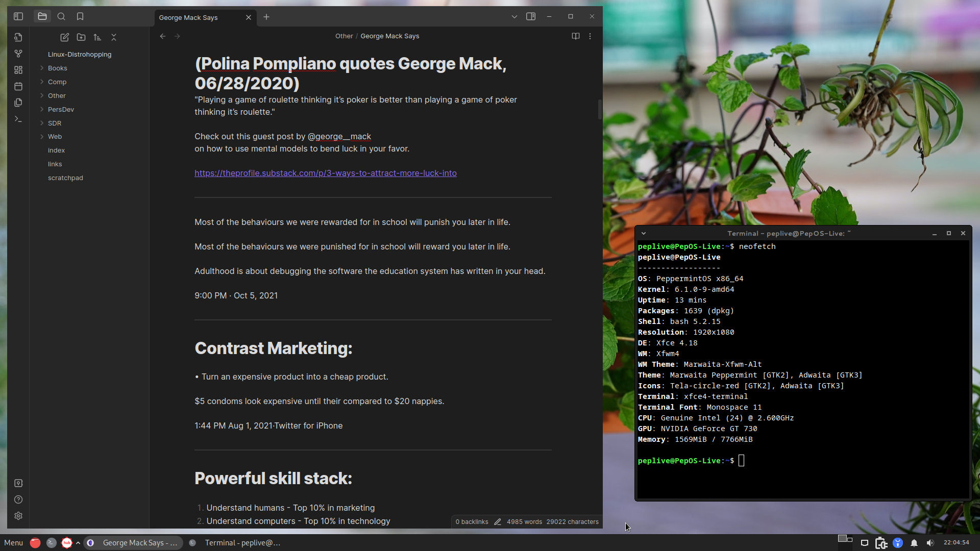Open the Linux-Distrohopping note
The width and height of the screenshot is (980, 551).
click(80, 54)
